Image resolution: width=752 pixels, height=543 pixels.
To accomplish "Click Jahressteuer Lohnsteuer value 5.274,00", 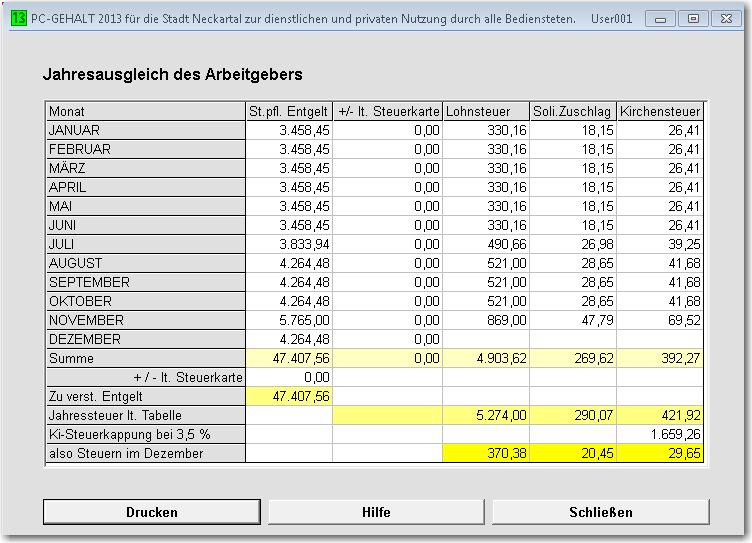I will (486, 415).
